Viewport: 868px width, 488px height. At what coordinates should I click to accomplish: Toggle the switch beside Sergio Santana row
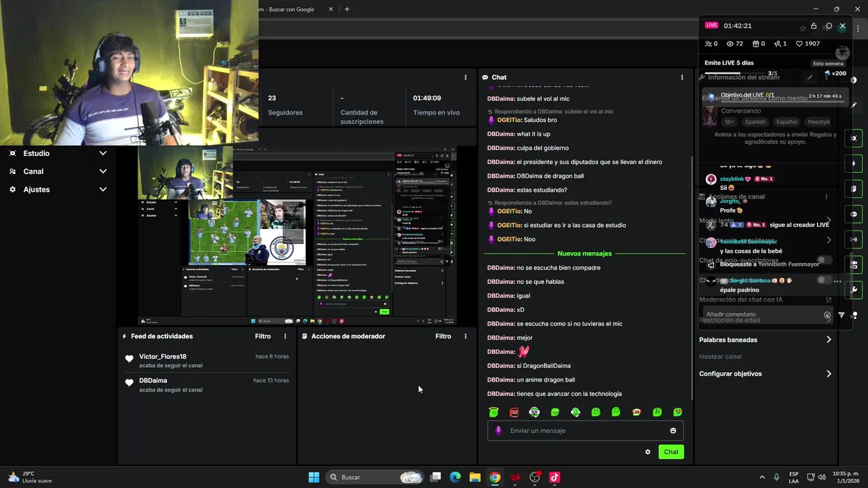[x=824, y=280]
